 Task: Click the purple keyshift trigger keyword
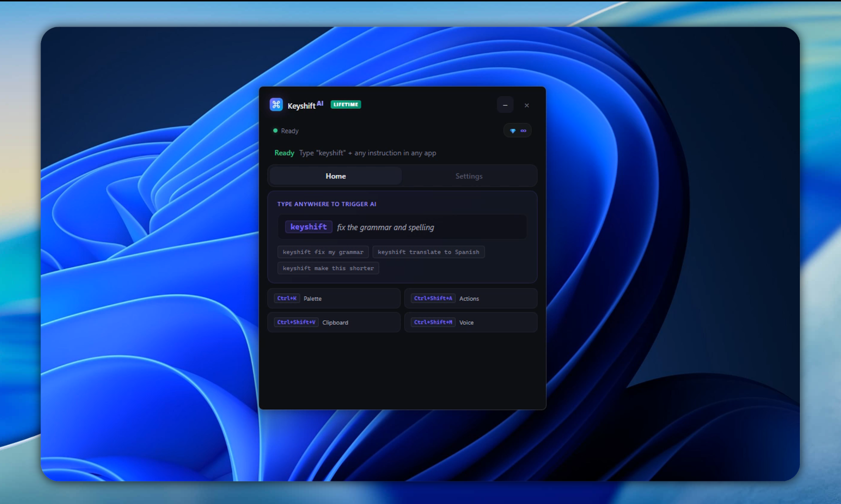coord(309,227)
